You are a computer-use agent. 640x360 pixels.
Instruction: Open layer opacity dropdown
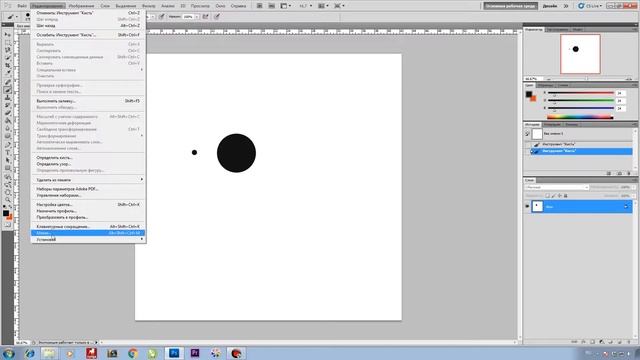[x=633, y=187]
